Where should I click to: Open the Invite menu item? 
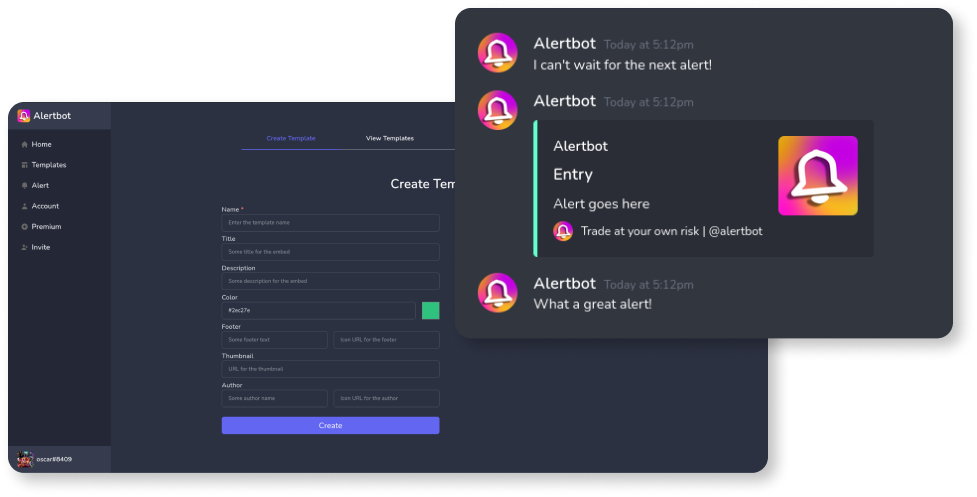[41, 247]
